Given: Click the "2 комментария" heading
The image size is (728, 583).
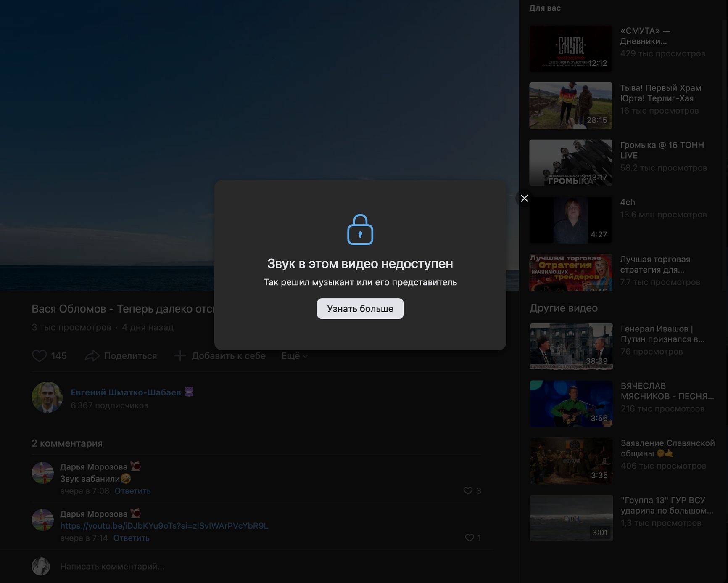Looking at the screenshot, I should pyautogui.click(x=67, y=443).
